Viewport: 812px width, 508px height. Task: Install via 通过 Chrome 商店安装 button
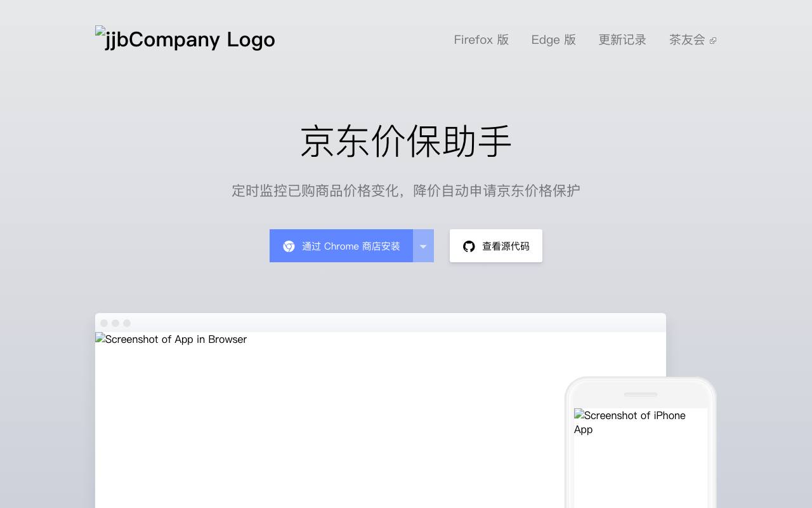coord(341,246)
